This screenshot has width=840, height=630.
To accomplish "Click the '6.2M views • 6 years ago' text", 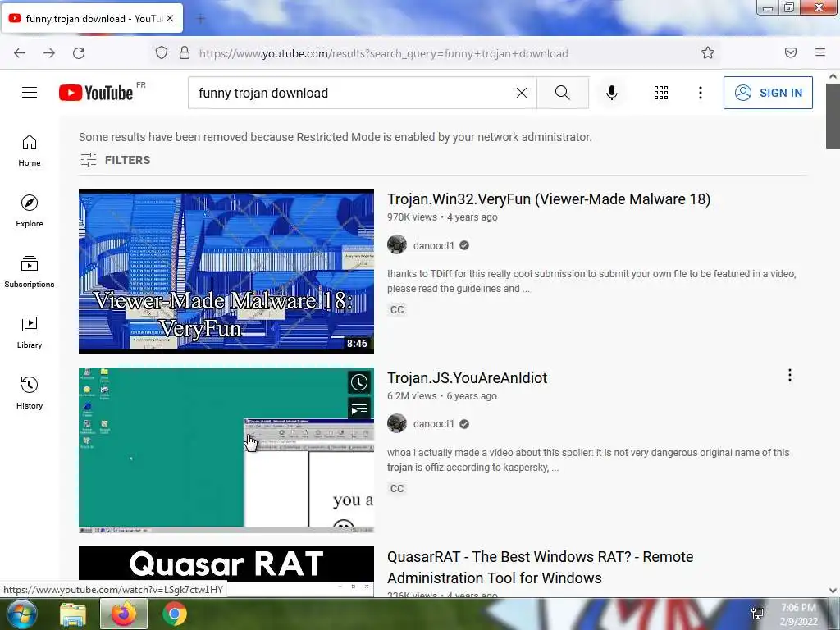I will (x=442, y=396).
